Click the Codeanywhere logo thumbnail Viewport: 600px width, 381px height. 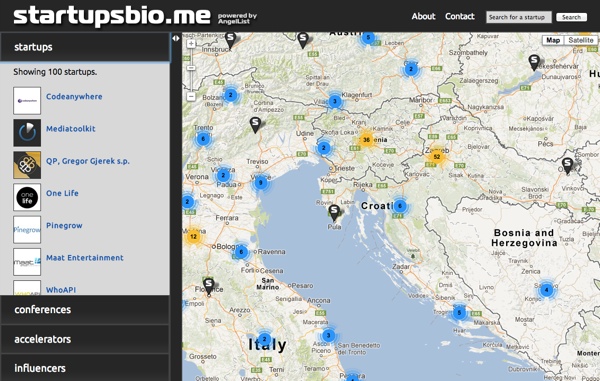[27, 101]
